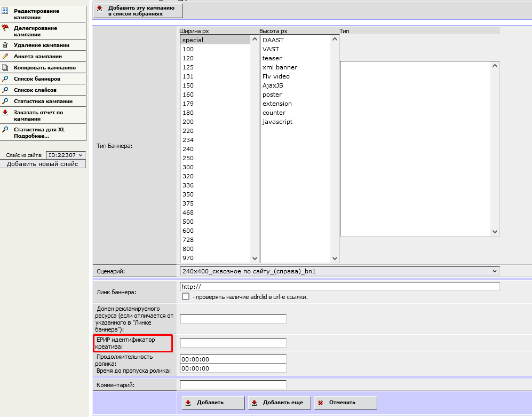Select width 240 in the list

point(216,149)
